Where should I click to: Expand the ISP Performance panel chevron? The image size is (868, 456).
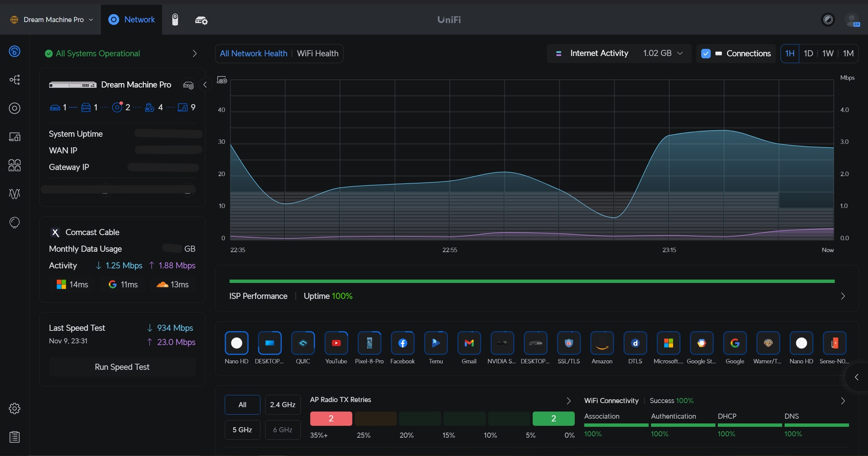click(x=843, y=296)
